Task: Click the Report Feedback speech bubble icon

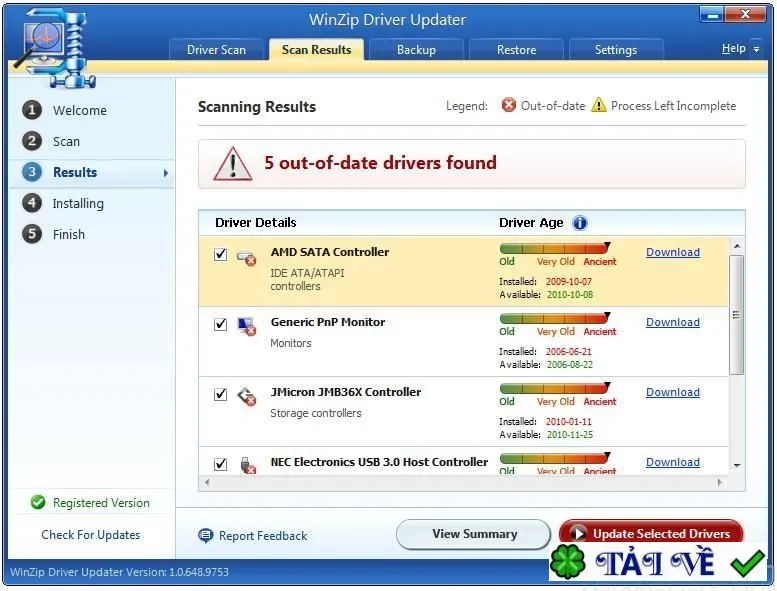Action: coord(206,536)
